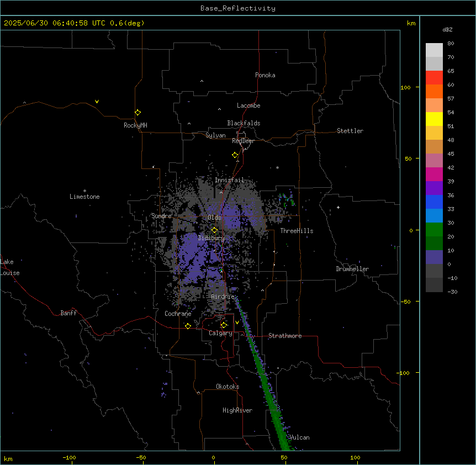Pick the bright yellow 54-51 dBZ swatch
The width and height of the screenshot is (476, 465).
point(434,119)
